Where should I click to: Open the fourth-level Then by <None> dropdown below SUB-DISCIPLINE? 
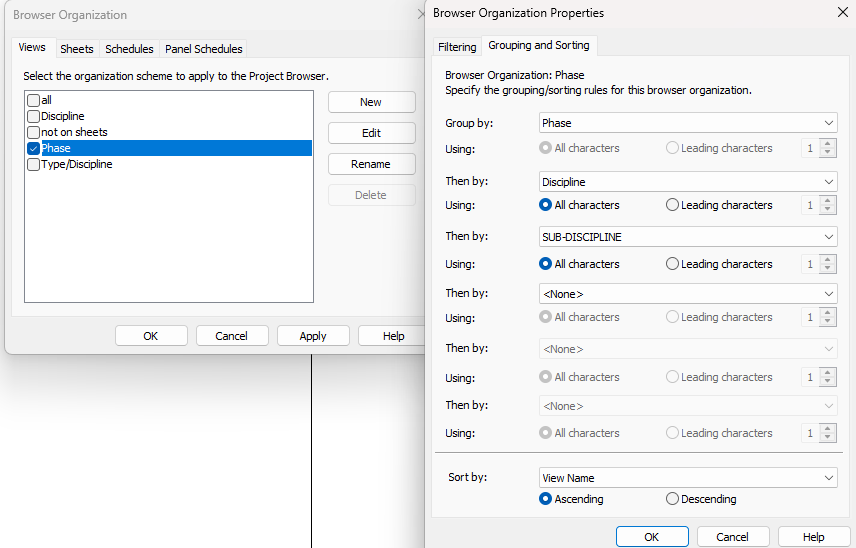coord(688,294)
